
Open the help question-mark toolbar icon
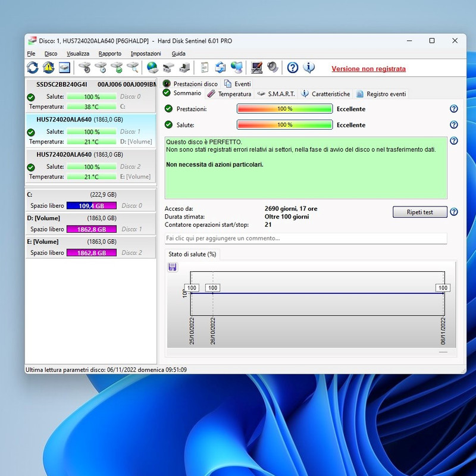(x=293, y=67)
